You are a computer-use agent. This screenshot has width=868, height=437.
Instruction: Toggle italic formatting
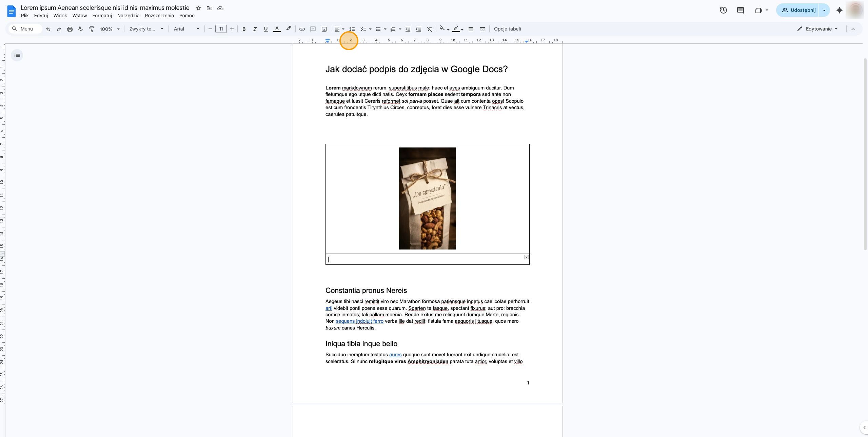pos(255,29)
